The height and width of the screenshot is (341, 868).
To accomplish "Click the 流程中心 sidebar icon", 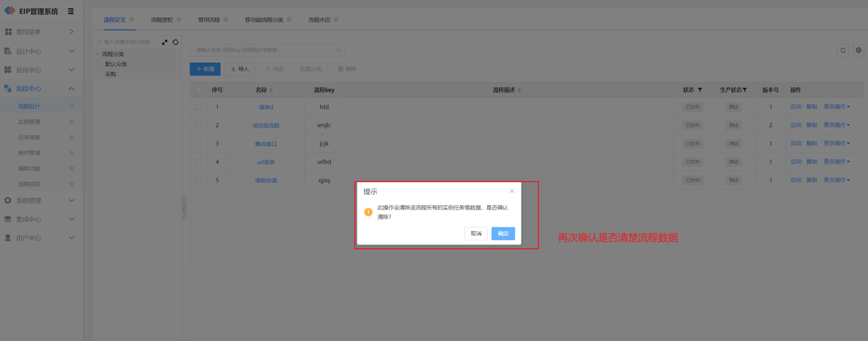I will click(8, 88).
